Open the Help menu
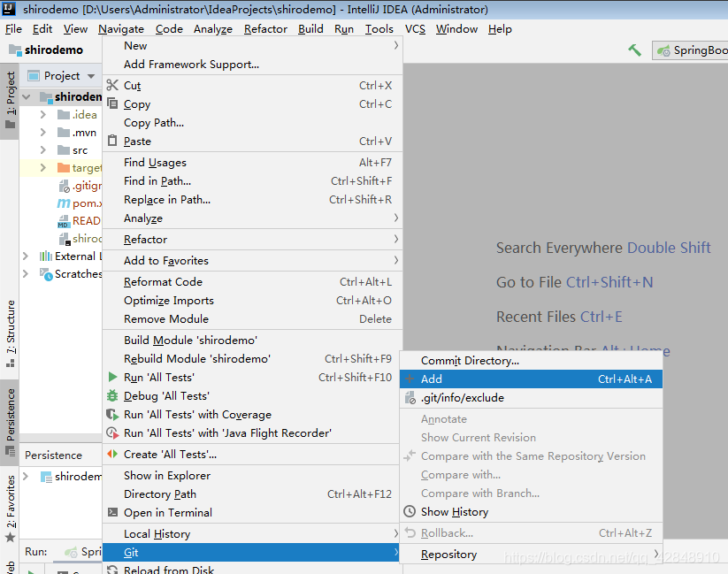The image size is (728, 574). [x=500, y=29]
